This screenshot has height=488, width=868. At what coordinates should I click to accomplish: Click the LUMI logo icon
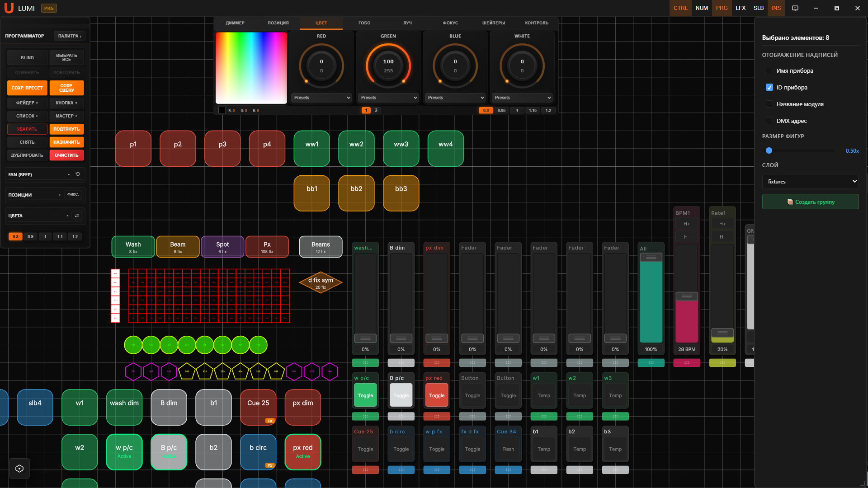point(9,8)
